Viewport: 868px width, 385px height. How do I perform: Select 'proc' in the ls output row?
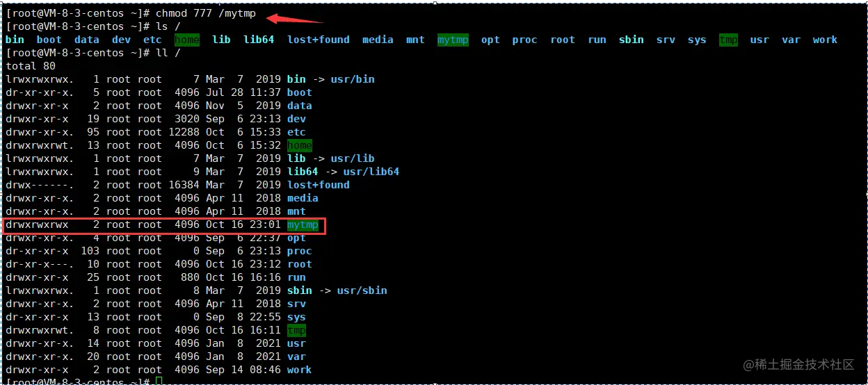[x=524, y=40]
